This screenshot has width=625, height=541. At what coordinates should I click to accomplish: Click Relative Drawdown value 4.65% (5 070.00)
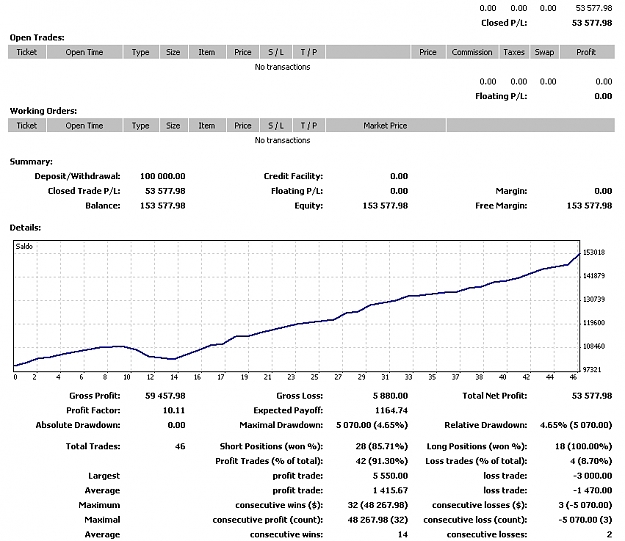pos(576,425)
